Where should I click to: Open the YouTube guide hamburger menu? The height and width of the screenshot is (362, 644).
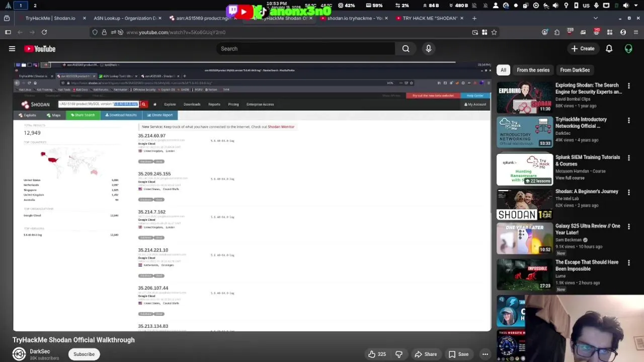point(12,49)
